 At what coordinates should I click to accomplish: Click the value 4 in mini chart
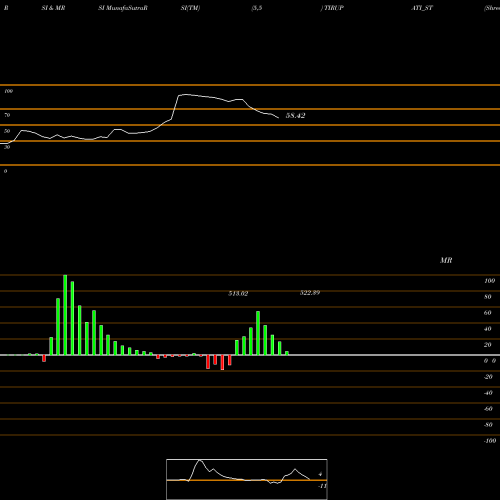(x=320, y=474)
